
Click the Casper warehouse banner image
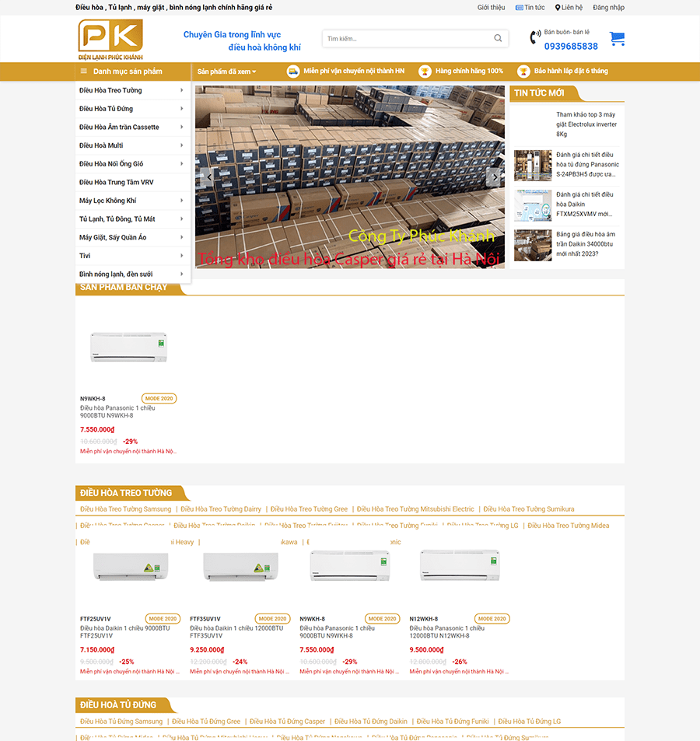click(350, 177)
